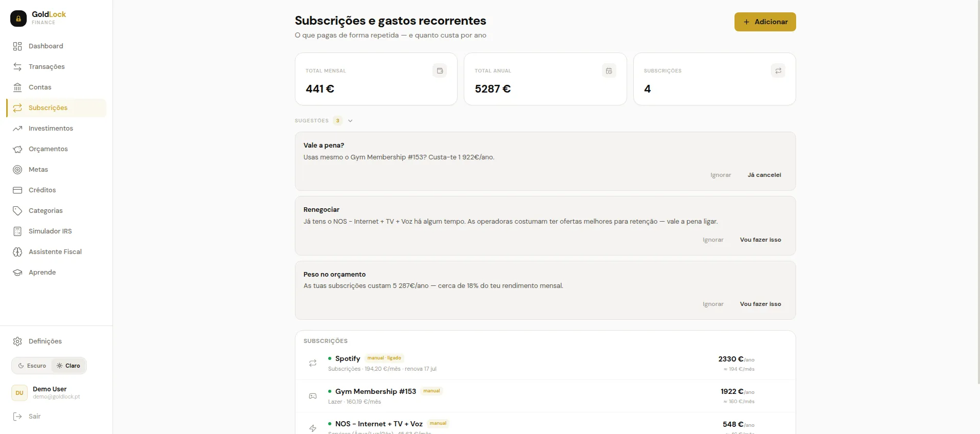Viewport: 980px width, 434px height.
Task: Click the Investimentos trend icon
Action: (17, 129)
